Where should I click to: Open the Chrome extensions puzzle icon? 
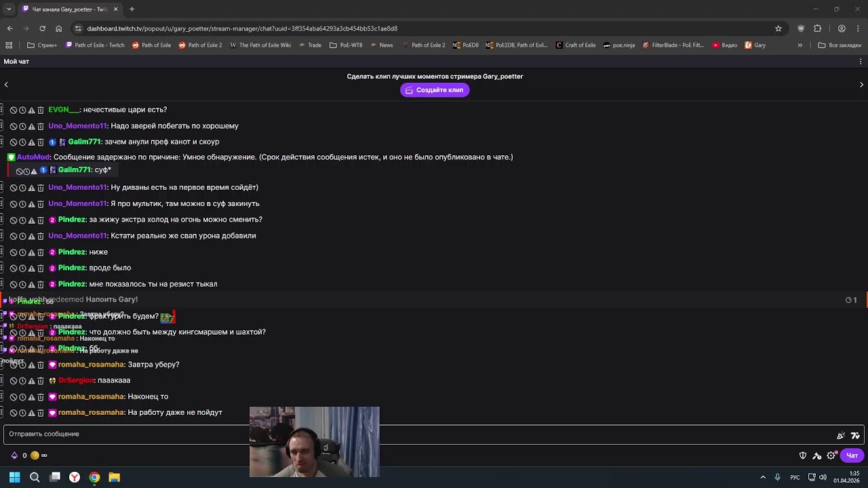[817, 28]
